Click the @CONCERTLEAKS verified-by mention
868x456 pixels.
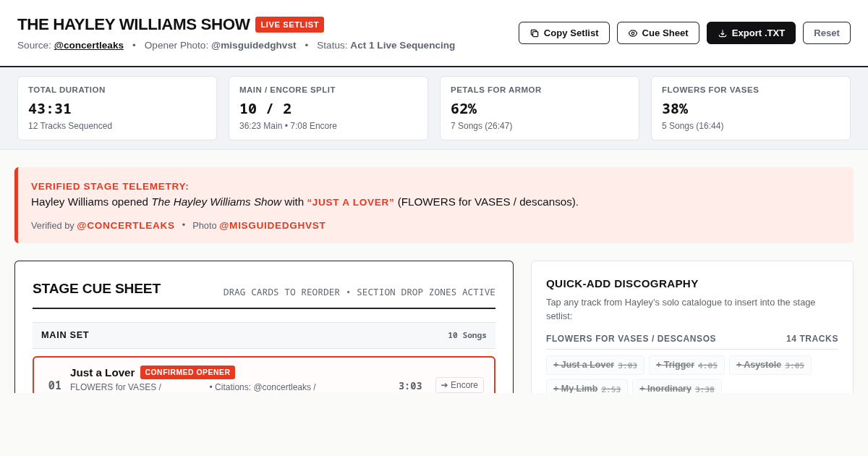(x=126, y=225)
